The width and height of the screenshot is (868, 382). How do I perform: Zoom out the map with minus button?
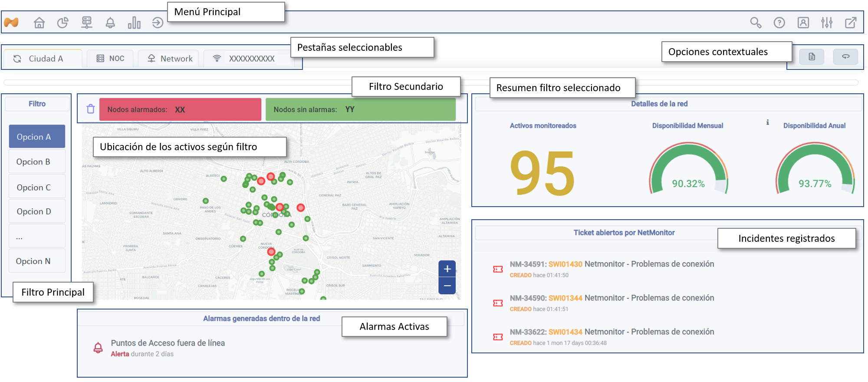tap(447, 286)
